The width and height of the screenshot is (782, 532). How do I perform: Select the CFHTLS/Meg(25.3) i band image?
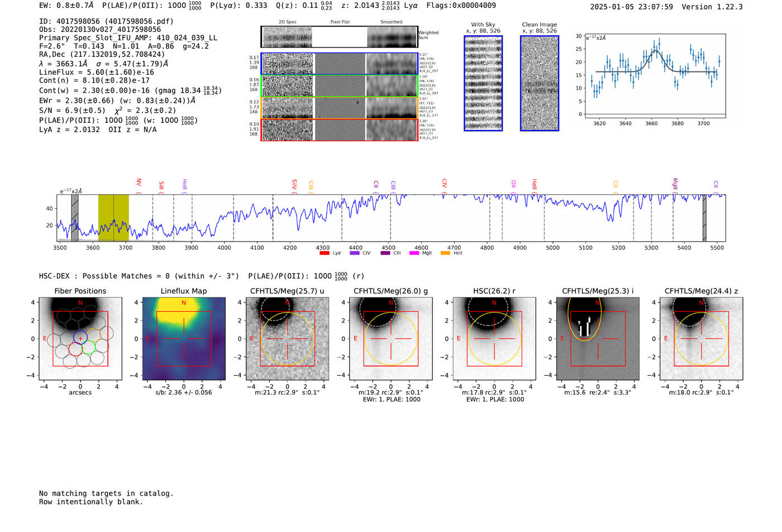tap(598, 338)
